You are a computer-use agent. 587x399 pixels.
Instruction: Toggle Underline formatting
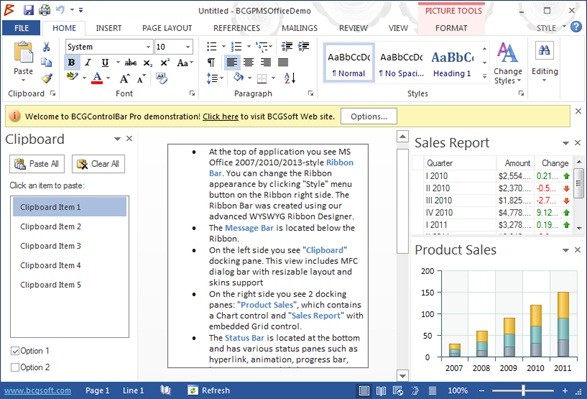[105, 63]
